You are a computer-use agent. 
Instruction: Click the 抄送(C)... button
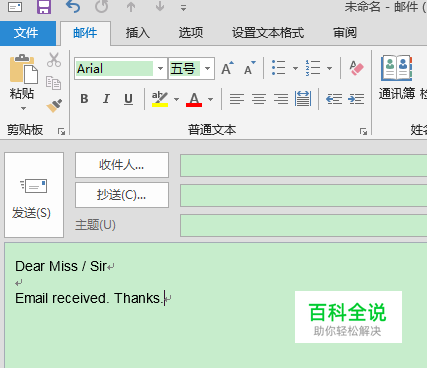[x=122, y=195]
